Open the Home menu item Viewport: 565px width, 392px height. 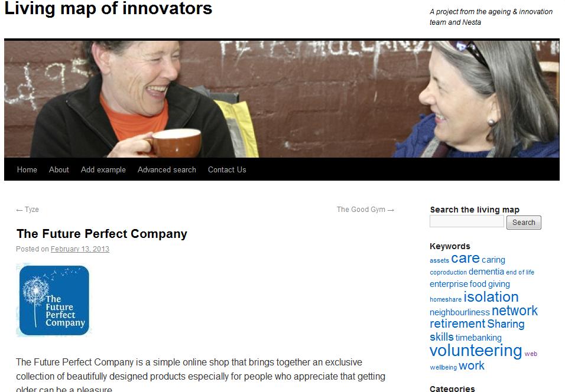coord(27,169)
